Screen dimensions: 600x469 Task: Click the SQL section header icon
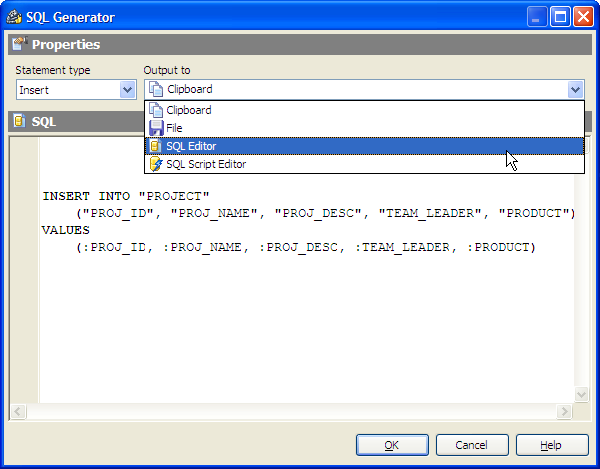(x=19, y=121)
